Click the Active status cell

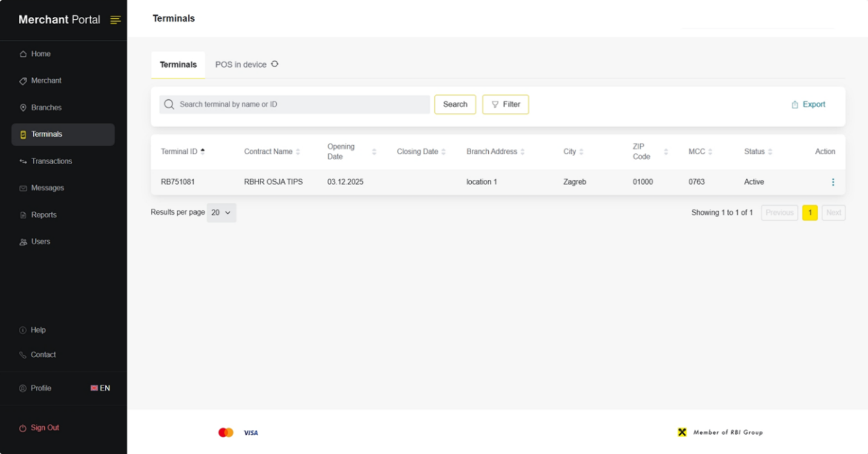coord(754,182)
